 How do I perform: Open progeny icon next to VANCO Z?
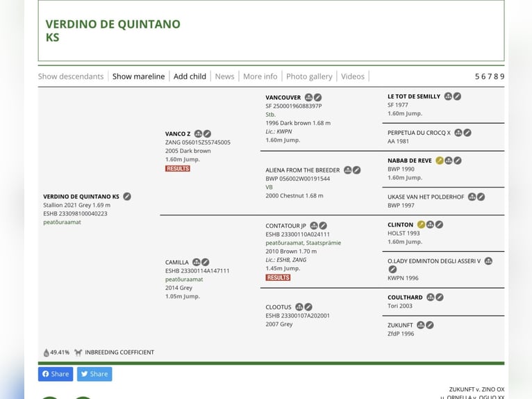(198, 133)
